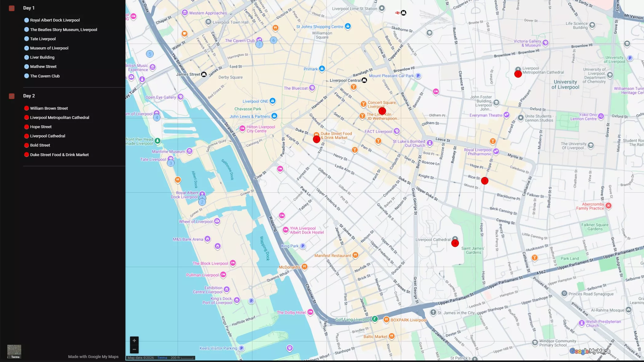This screenshot has height=362, width=644.
Task: Click the Hilton Liverpool City Centre hotel icon
Action: point(242,128)
